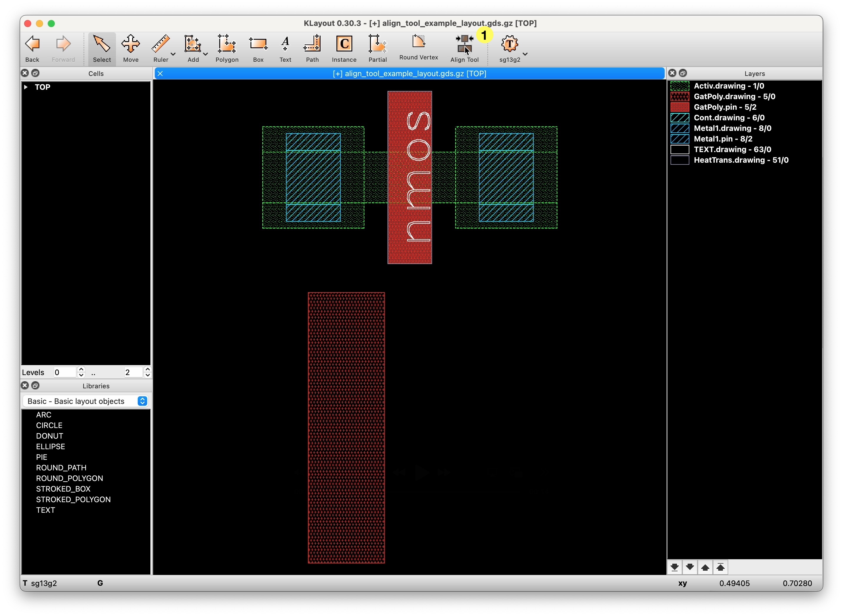Go Back in view history
This screenshot has width=843, height=616.
click(x=32, y=44)
